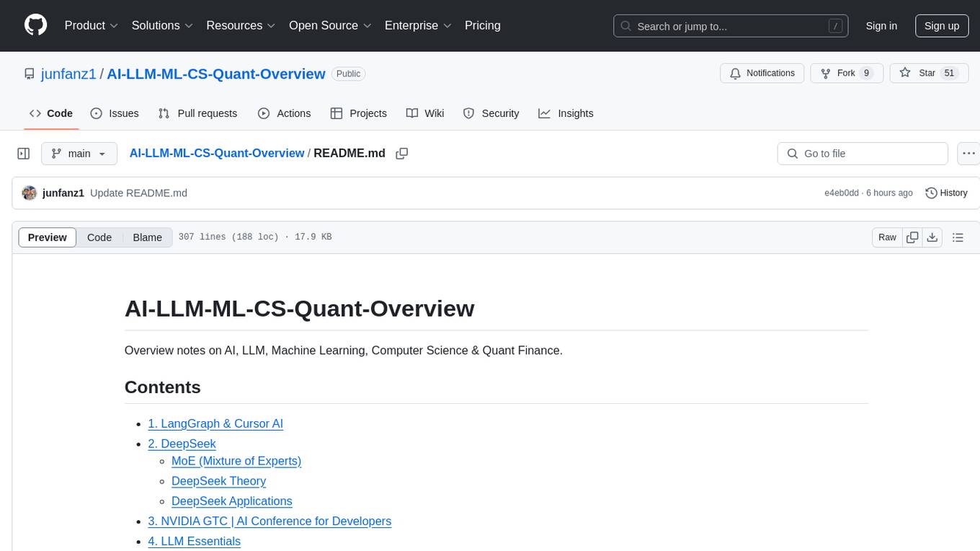Switch to the Wiki tab
Viewport: 980px width, 551px height.
click(425, 113)
